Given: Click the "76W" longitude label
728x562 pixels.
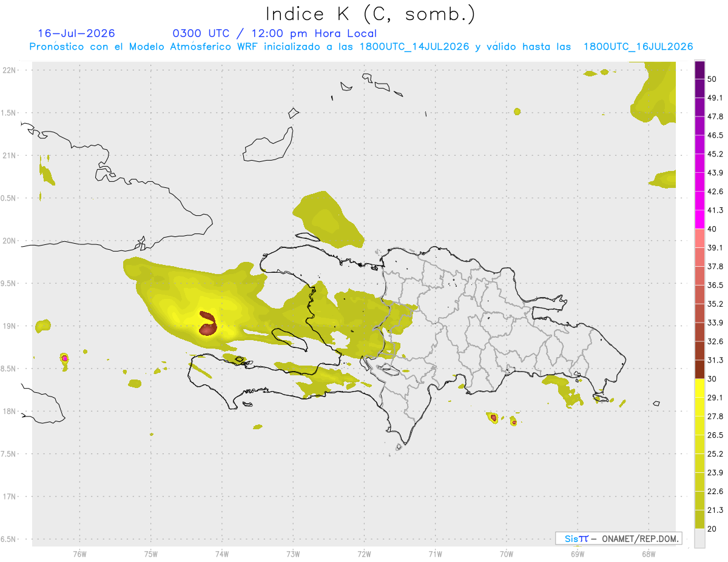Looking at the screenshot, I should pos(79,554).
